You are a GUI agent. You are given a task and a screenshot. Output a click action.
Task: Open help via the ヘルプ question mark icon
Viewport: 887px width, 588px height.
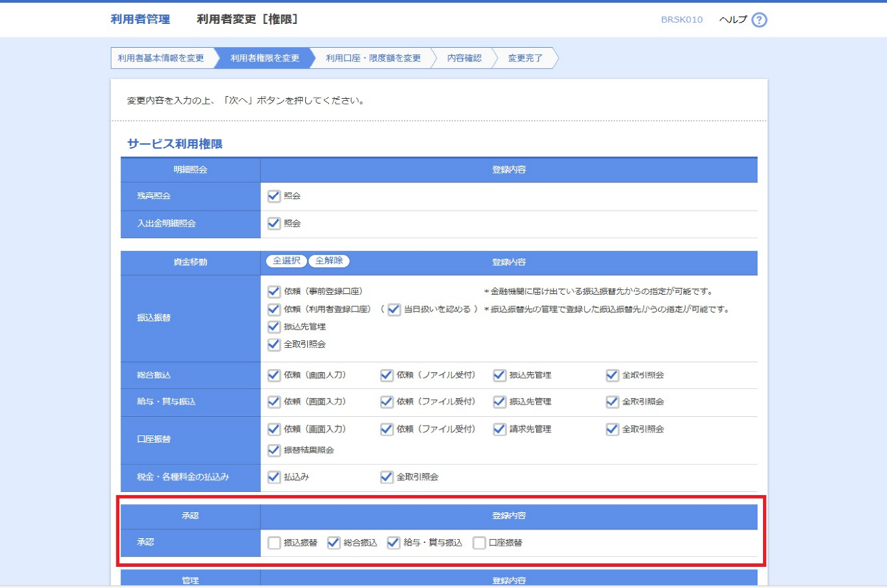coord(760,19)
